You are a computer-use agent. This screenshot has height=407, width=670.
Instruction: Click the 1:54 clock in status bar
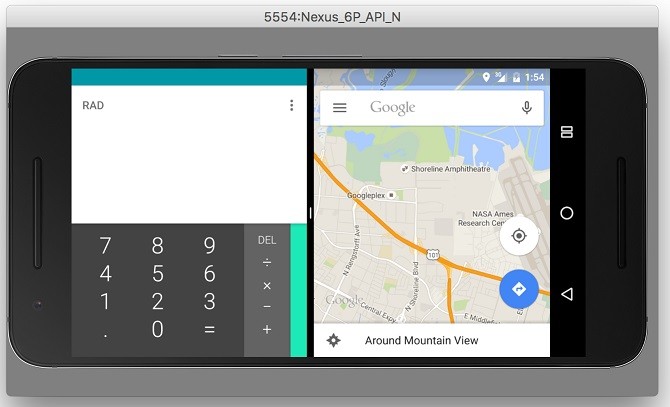pos(535,77)
